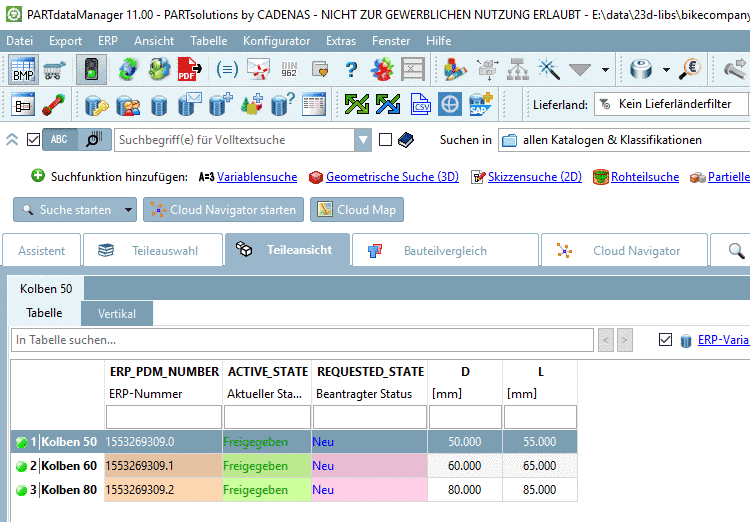
Task: Click the parentheses equals (≡) icon
Action: point(227,70)
